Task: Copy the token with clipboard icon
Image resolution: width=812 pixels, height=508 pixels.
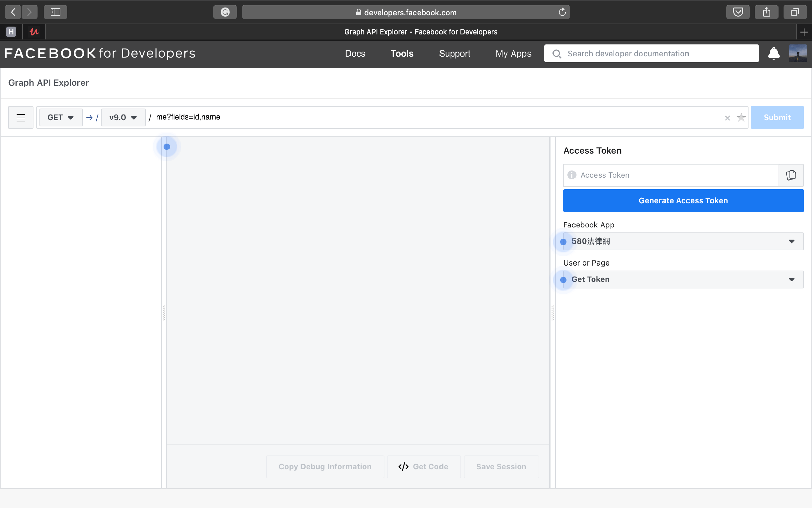Action: pyautogui.click(x=791, y=175)
